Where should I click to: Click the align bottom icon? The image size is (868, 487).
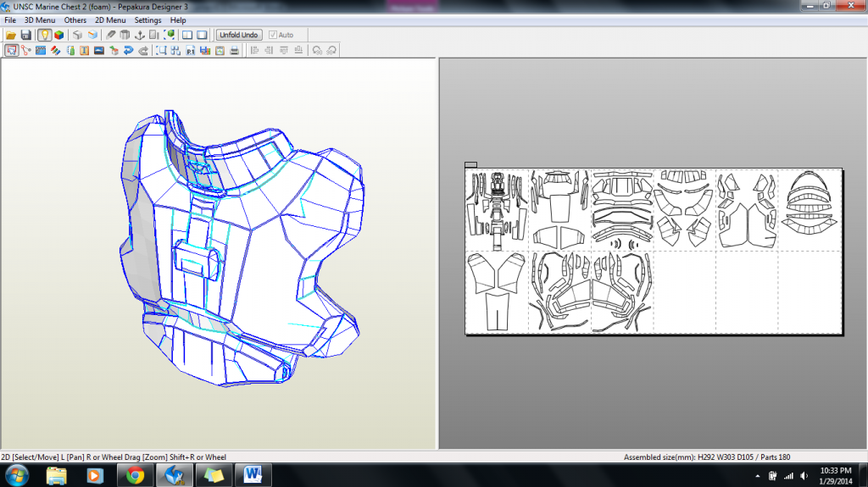click(298, 50)
